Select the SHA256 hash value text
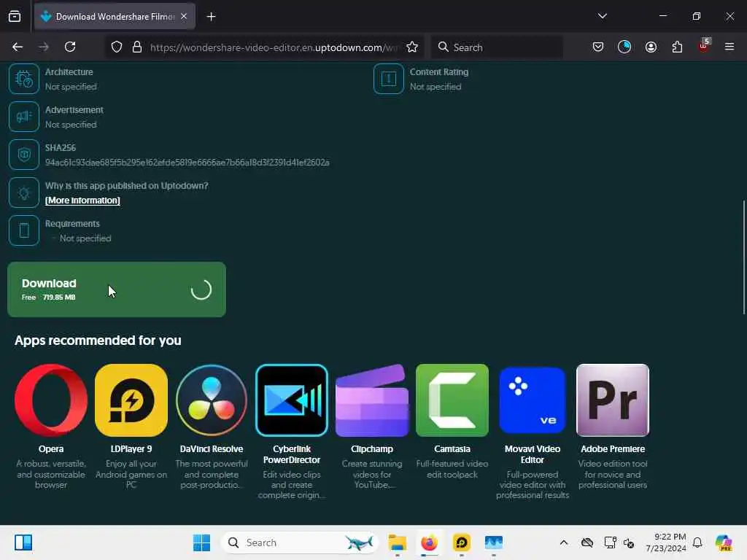This screenshot has width=747, height=560. (187, 163)
